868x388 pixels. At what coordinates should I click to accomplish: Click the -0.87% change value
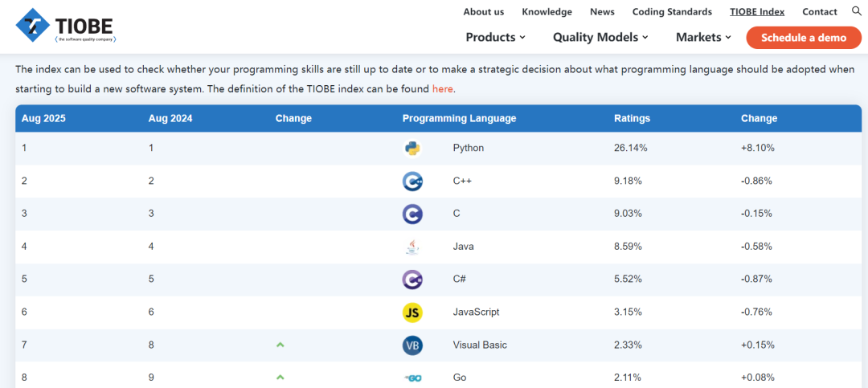(x=757, y=280)
